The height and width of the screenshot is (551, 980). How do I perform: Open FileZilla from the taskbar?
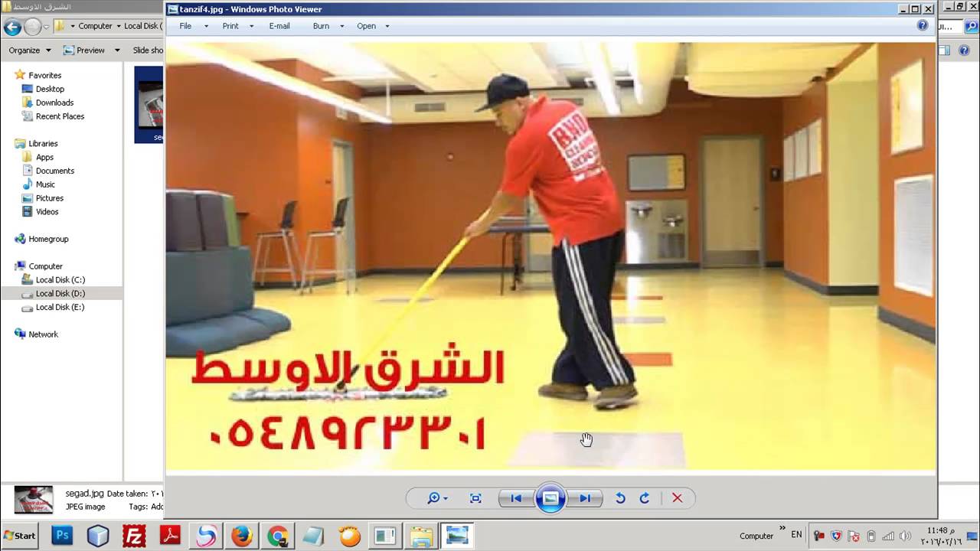(134, 536)
